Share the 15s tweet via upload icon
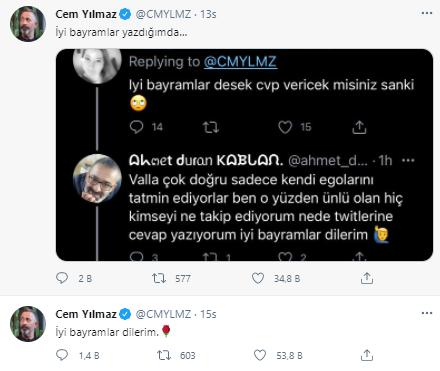 pyautogui.click(x=367, y=355)
